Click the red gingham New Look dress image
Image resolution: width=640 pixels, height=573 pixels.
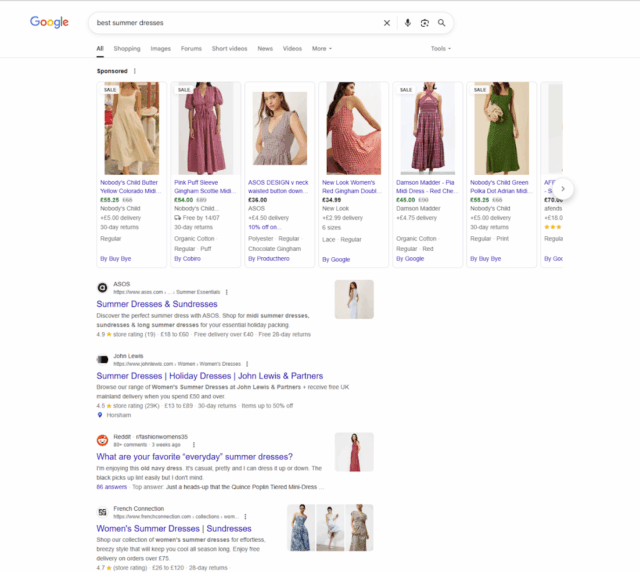(x=353, y=129)
